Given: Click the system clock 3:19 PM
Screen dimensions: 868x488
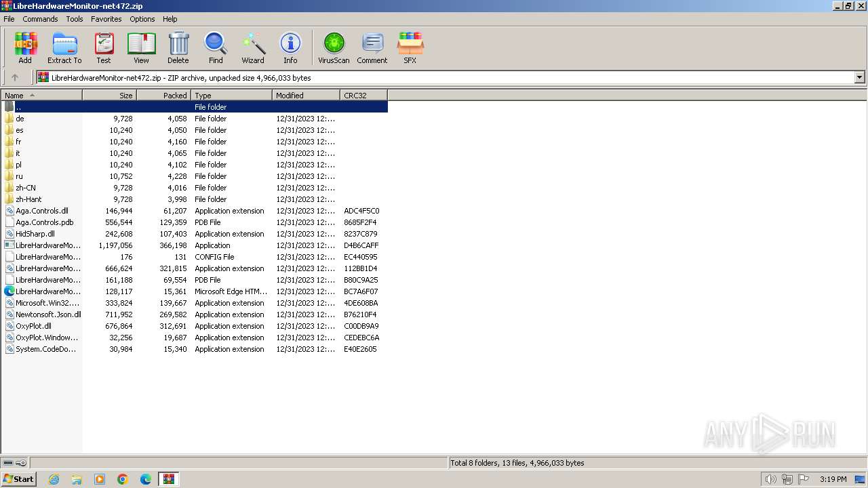Looking at the screenshot, I should pyautogui.click(x=833, y=479).
